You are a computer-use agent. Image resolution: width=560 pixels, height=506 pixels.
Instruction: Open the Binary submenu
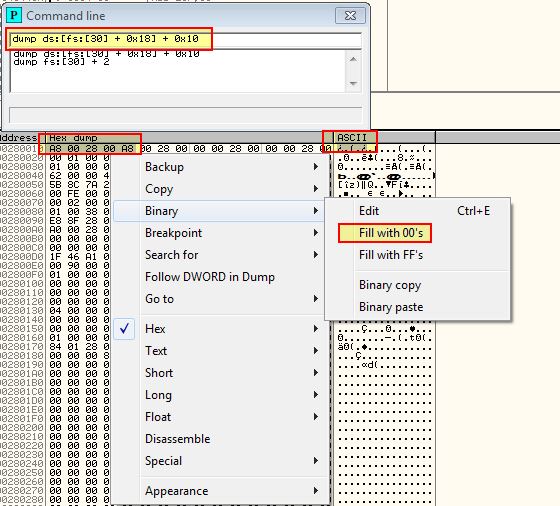(x=221, y=211)
